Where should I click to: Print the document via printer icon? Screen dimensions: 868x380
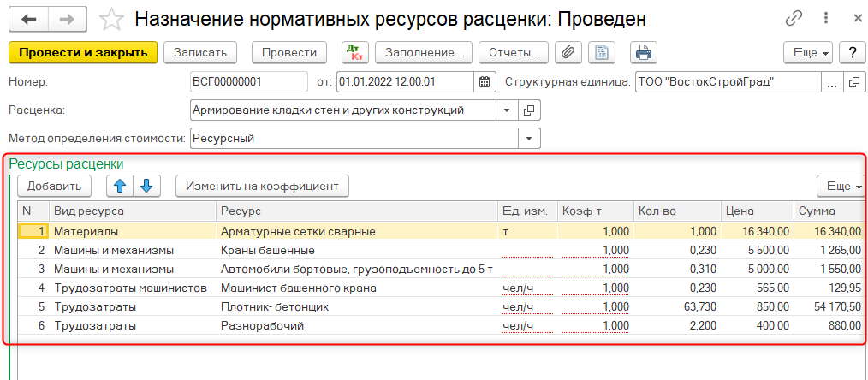point(643,52)
